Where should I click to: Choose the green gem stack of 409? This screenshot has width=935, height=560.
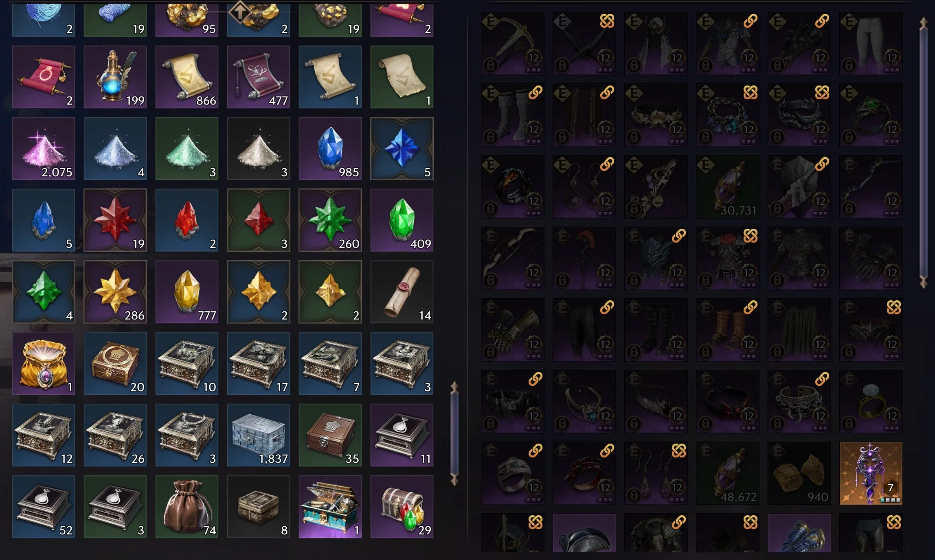[x=402, y=220]
